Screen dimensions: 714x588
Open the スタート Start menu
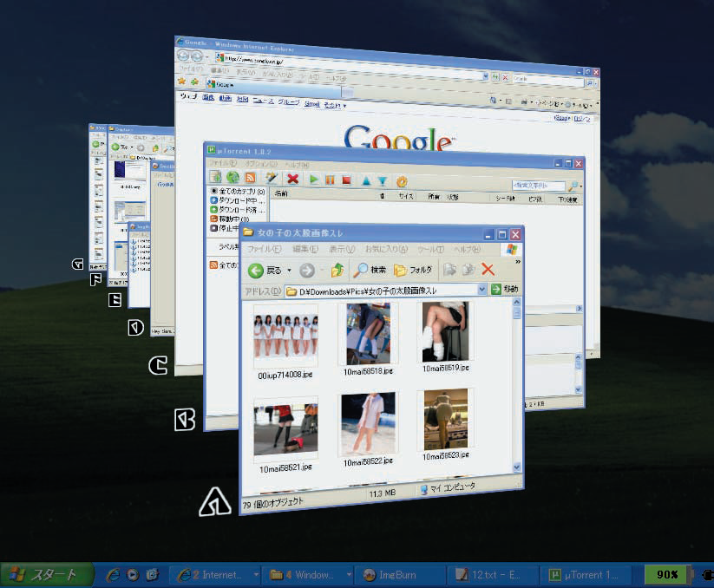[x=47, y=575]
